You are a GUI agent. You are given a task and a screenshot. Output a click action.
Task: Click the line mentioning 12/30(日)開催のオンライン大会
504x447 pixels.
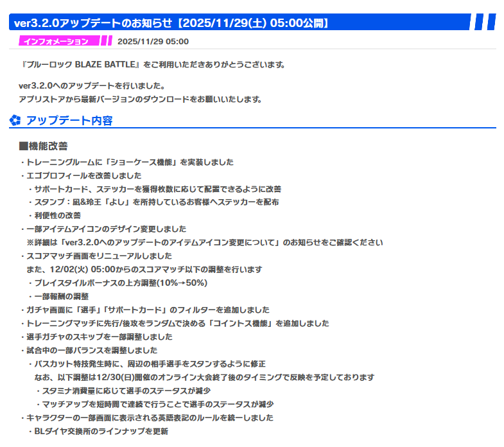point(204,377)
